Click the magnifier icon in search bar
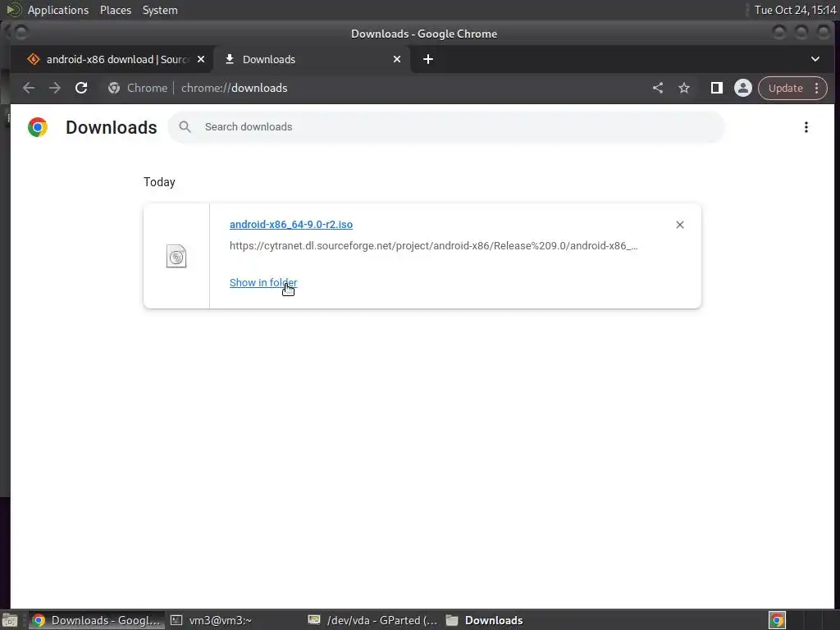Image resolution: width=840 pixels, height=630 pixels. (185, 127)
